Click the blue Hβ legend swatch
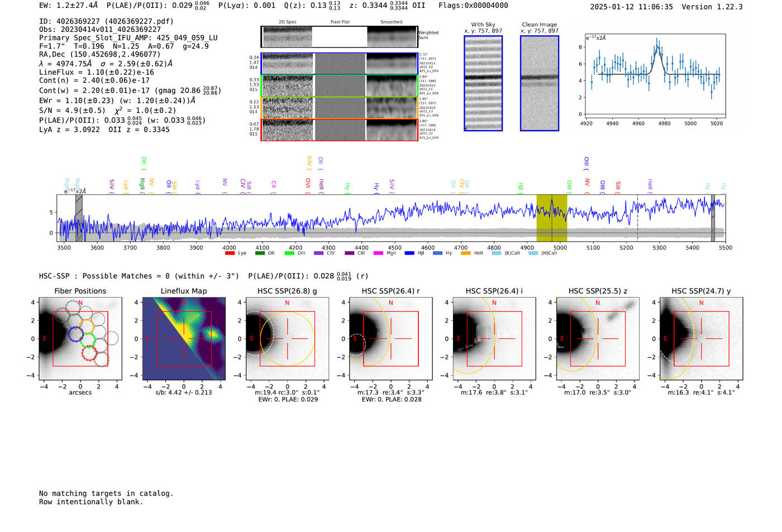The image size is (782, 532). coord(409,253)
